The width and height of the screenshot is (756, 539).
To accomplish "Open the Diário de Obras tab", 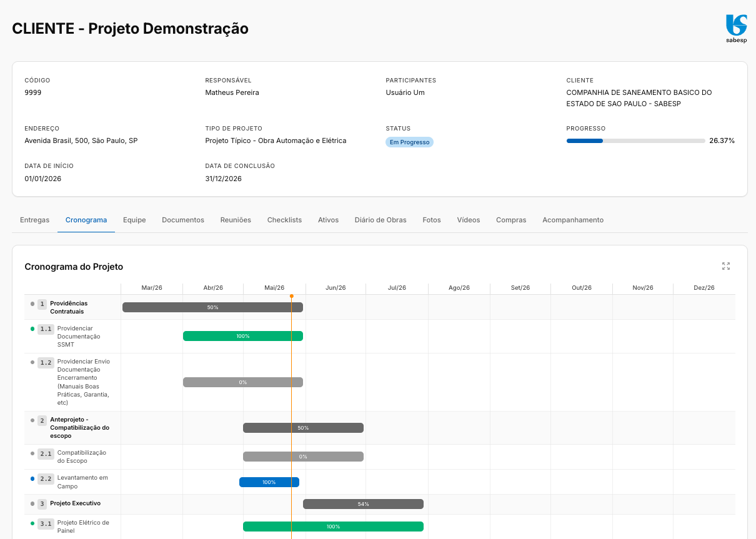I will pyautogui.click(x=380, y=220).
